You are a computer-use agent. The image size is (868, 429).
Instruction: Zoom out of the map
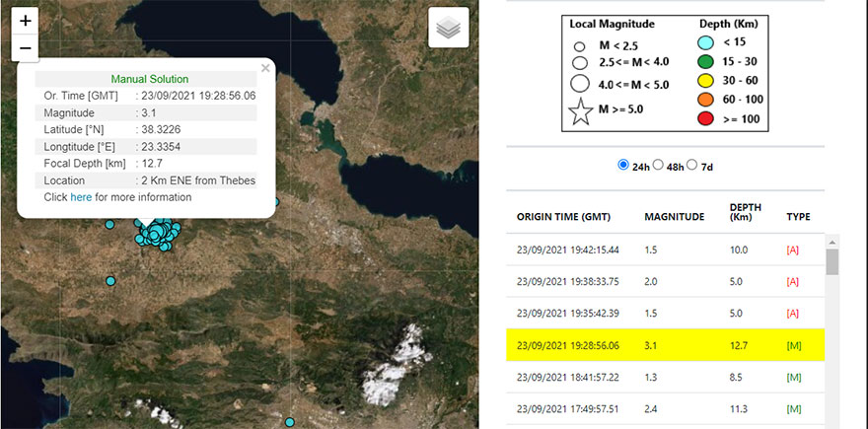coord(26,47)
